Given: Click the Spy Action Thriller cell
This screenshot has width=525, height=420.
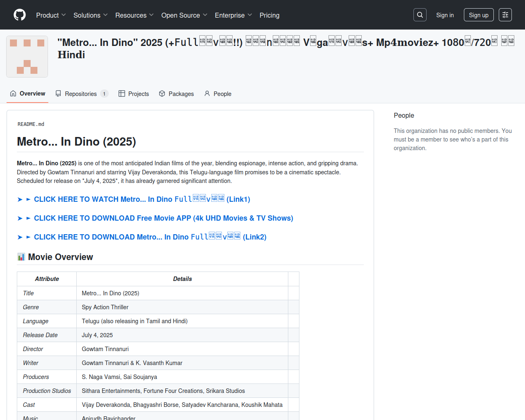Looking at the screenshot, I should point(183,307).
